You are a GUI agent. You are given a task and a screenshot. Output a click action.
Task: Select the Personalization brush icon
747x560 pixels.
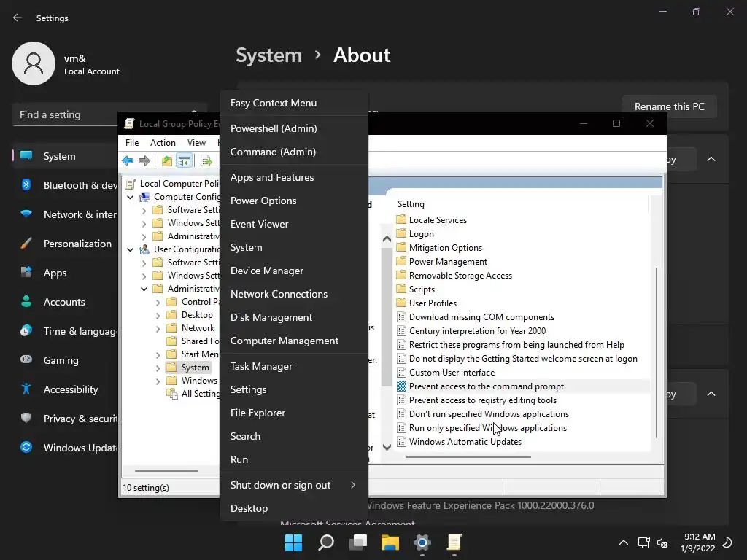pos(27,244)
